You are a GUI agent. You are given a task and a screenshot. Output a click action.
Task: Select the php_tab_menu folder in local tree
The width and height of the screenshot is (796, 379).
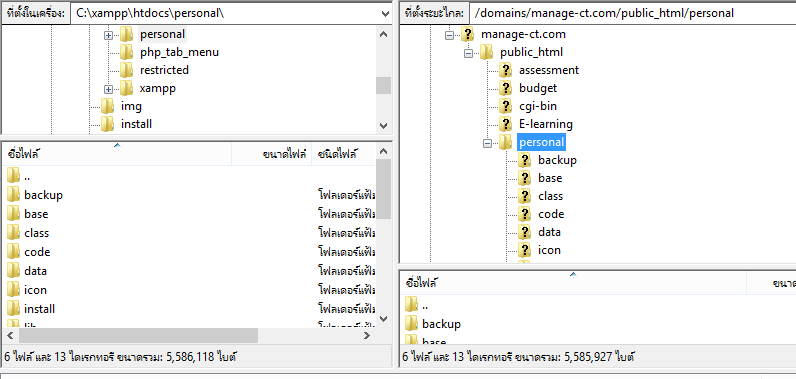click(179, 52)
